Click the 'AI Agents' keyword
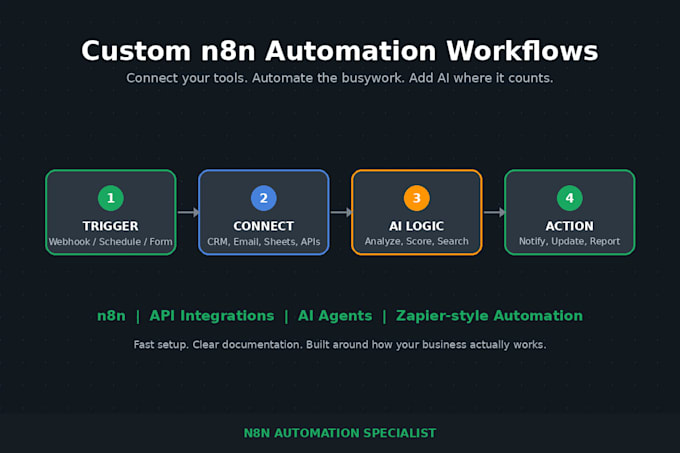The image size is (680, 453). pos(335,316)
